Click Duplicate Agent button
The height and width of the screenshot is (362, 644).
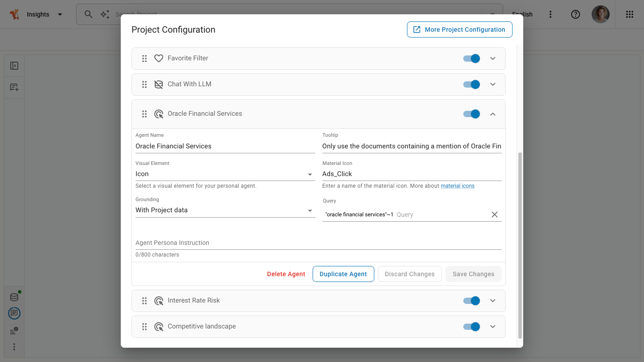click(343, 274)
